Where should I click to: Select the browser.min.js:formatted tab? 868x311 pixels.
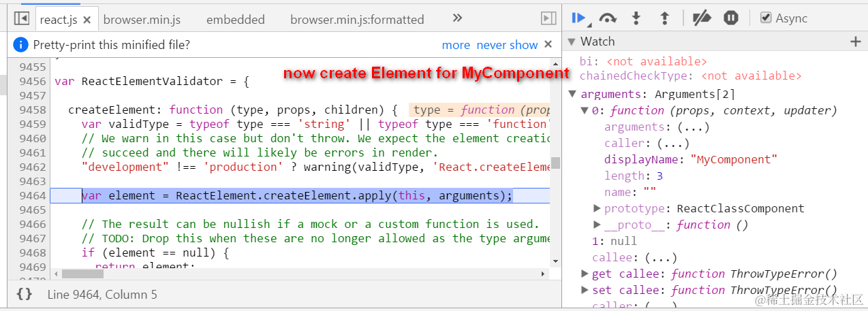coord(357,20)
